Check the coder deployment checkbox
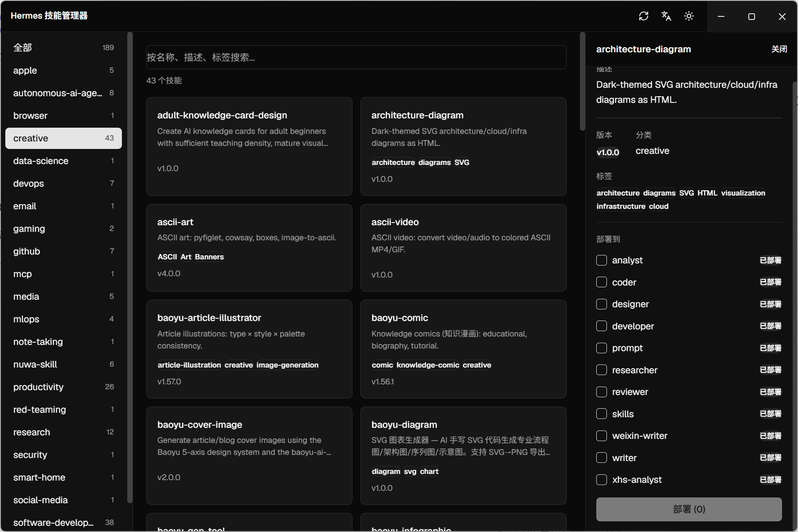 602,282
